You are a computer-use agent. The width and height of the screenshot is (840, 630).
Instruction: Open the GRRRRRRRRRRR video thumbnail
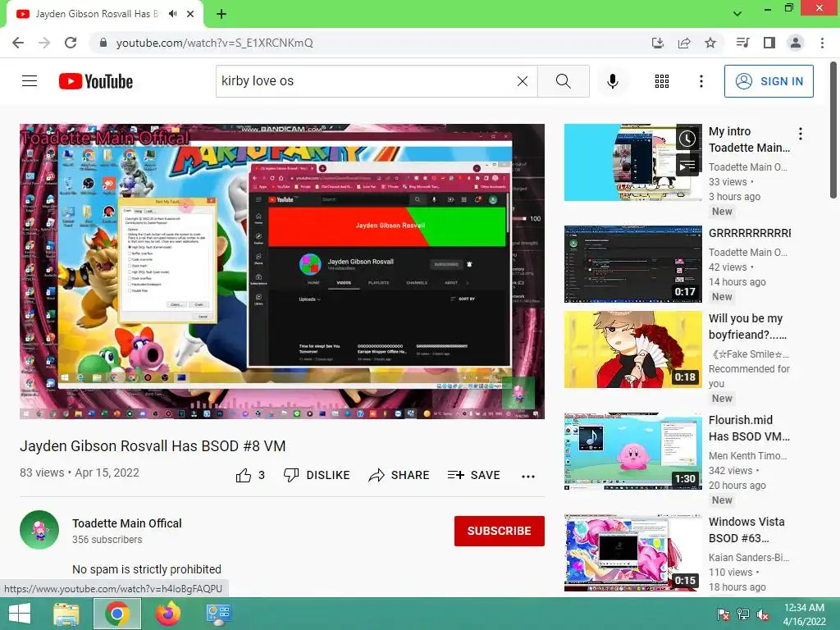(632, 264)
